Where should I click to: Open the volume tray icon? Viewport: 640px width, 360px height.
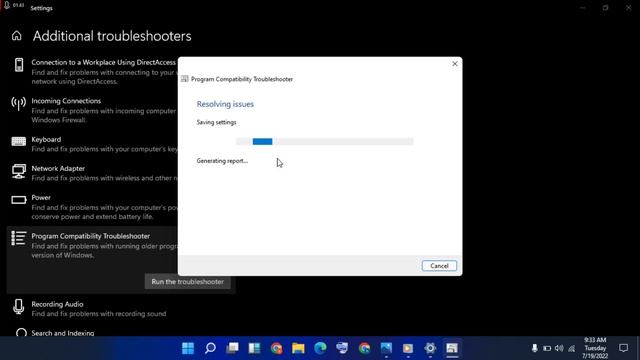point(559,348)
